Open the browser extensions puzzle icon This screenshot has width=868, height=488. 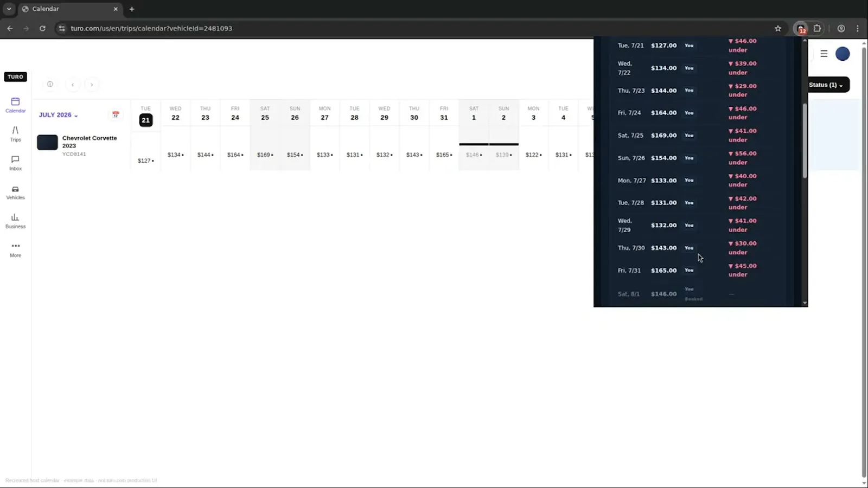tap(817, 28)
